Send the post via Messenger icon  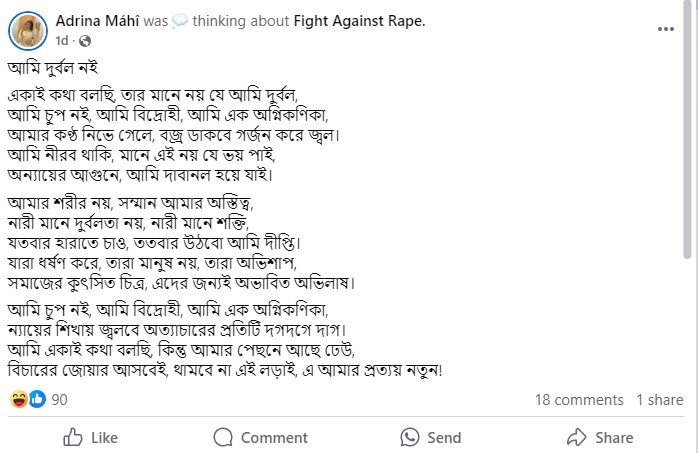coord(431,437)
